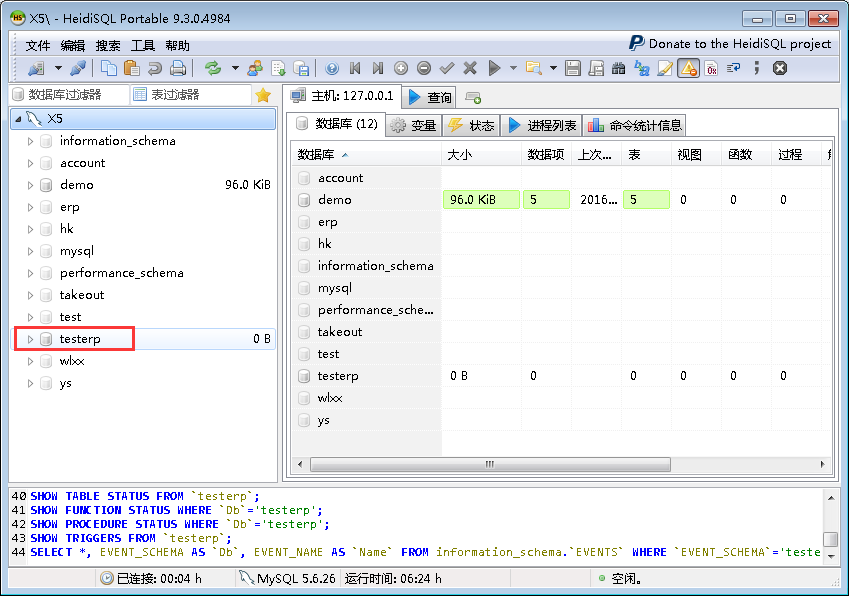Click the new query tab icon
This screenshot has height=596, width=849.
click(473, 98)
